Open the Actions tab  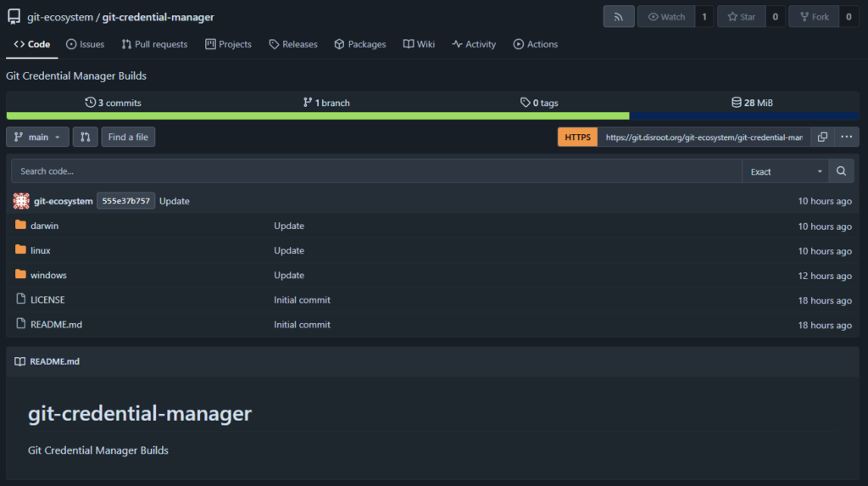coord(536,44)
